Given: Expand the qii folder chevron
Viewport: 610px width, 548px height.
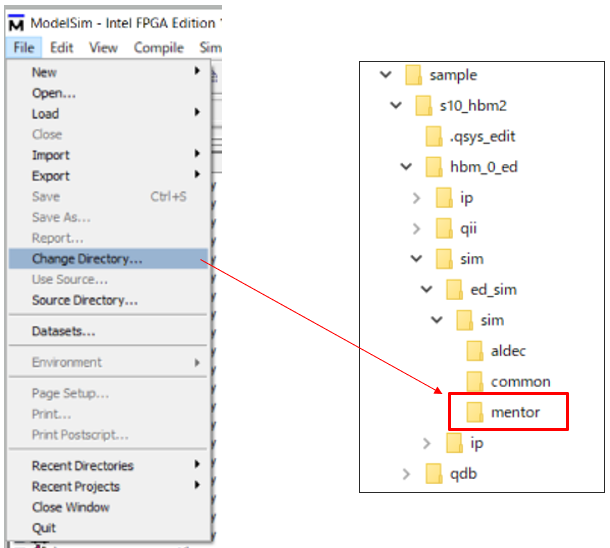Looking at the screenshot, I should [416, 229].
